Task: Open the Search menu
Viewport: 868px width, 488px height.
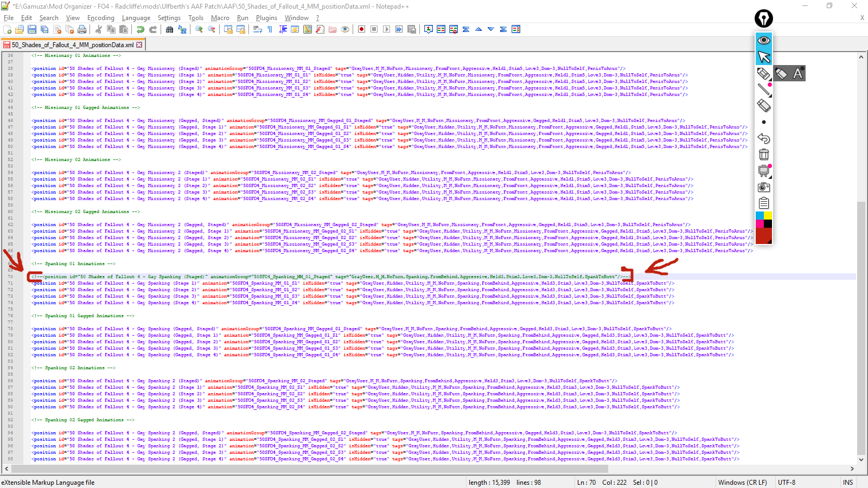Action: click(x=49, y=18)
